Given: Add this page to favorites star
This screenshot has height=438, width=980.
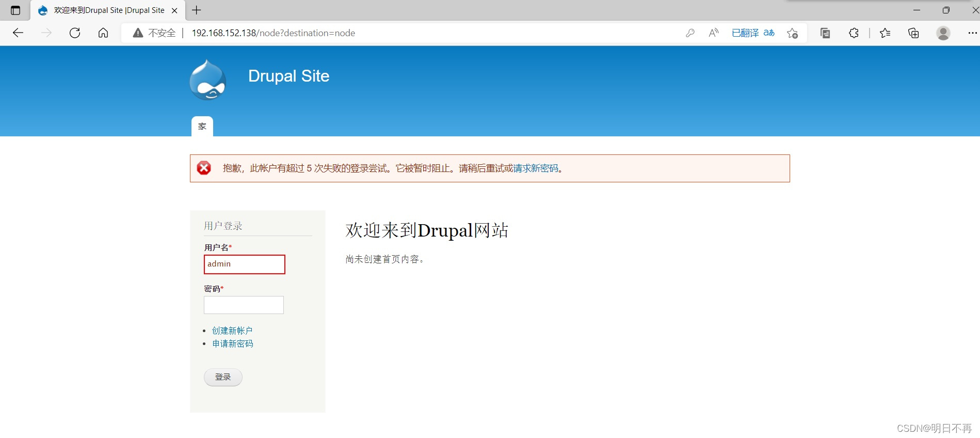Looking at the screenshot, I should 793,34.
